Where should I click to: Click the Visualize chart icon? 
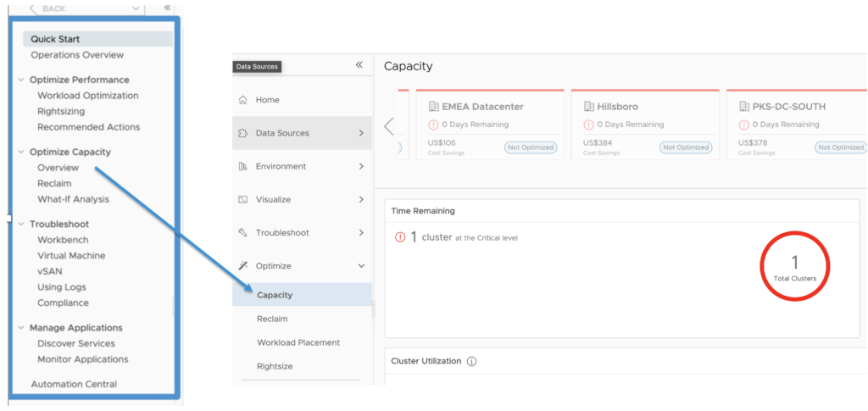pyautogui.click(x=242, y=200)
